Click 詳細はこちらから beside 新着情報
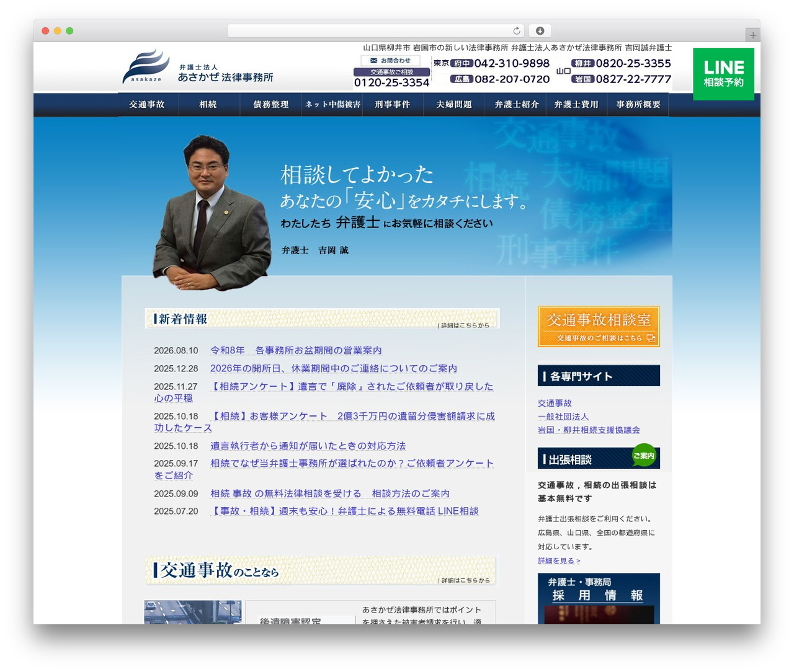Image resolution: width=794 pixels, height=672 pixels. tap(464, 325)
